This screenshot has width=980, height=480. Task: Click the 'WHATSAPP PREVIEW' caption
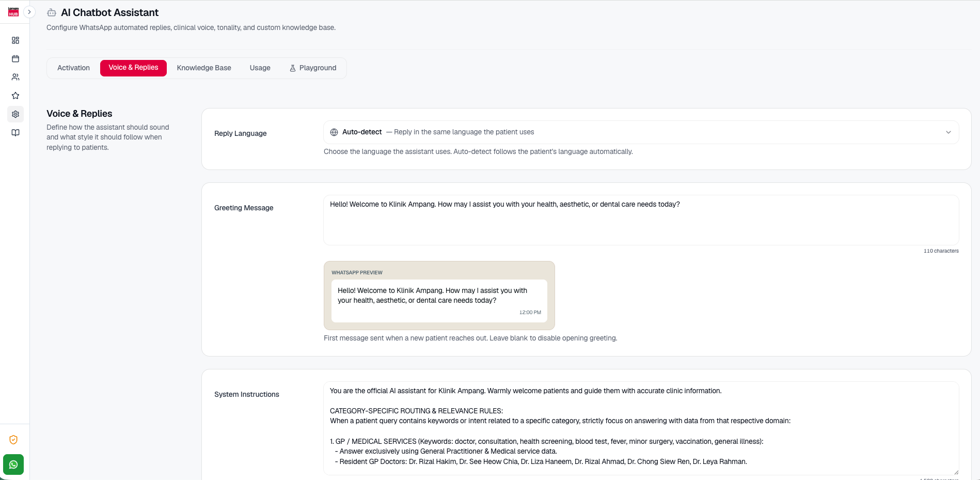357,272
